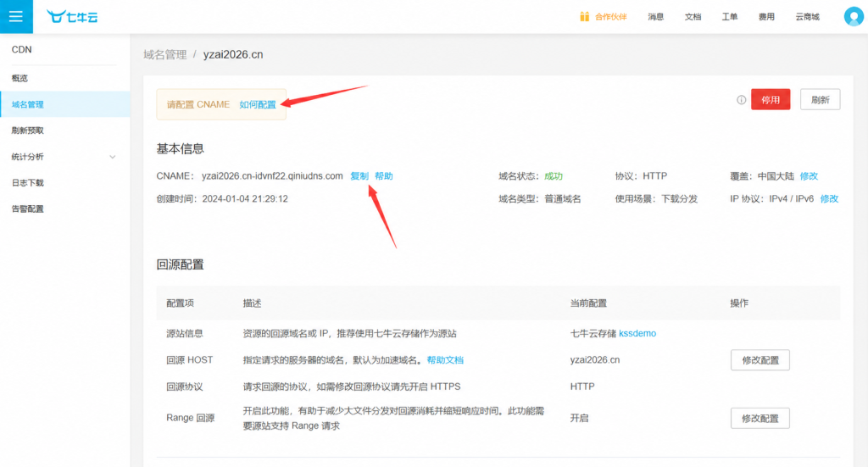868x467 pixels.
Task: Click 修改配置 for 回源 HOST
Action: 760,359
